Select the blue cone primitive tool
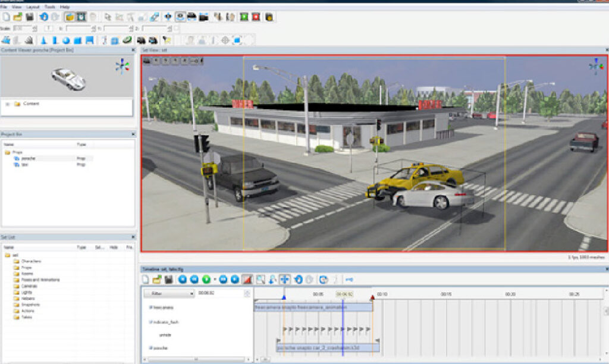The image size is (609, 364). coord(43,40)
